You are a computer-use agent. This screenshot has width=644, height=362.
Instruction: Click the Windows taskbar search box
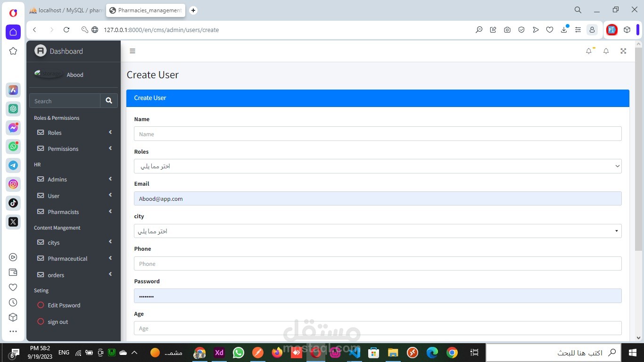coord(553,353)
